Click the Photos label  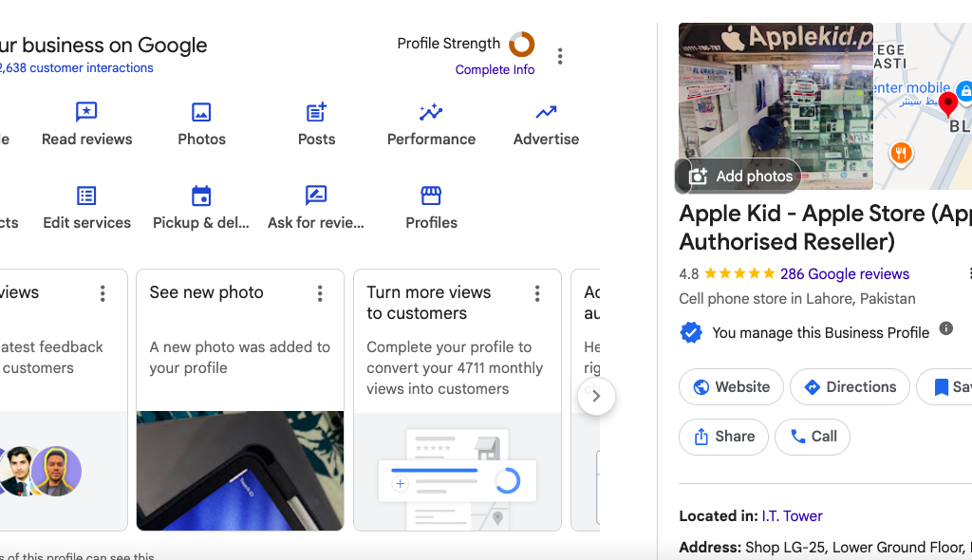tap(201, 139)
